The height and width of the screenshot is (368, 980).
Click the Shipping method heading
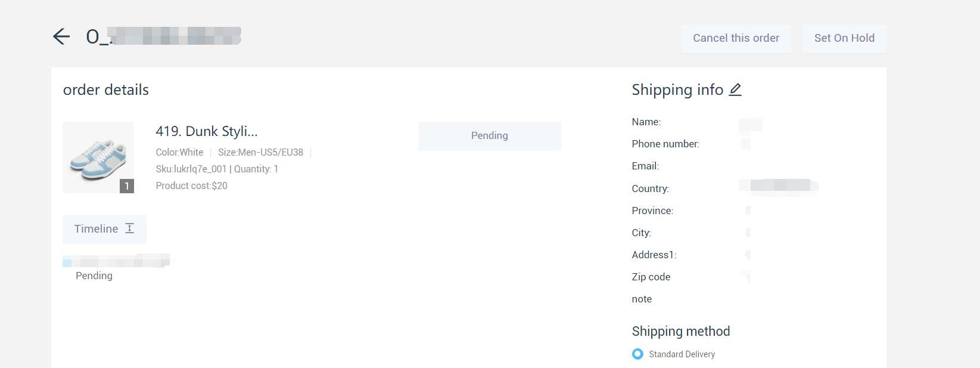pyautogui.click(x=681, y=332)
